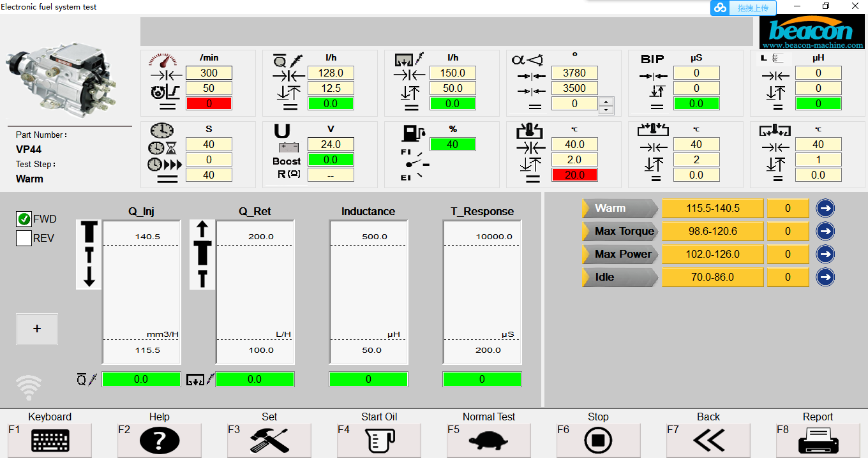868x458 pixels.
Task: Start Oil using the measuring cup icon
Action: click(x=379, y=441)
